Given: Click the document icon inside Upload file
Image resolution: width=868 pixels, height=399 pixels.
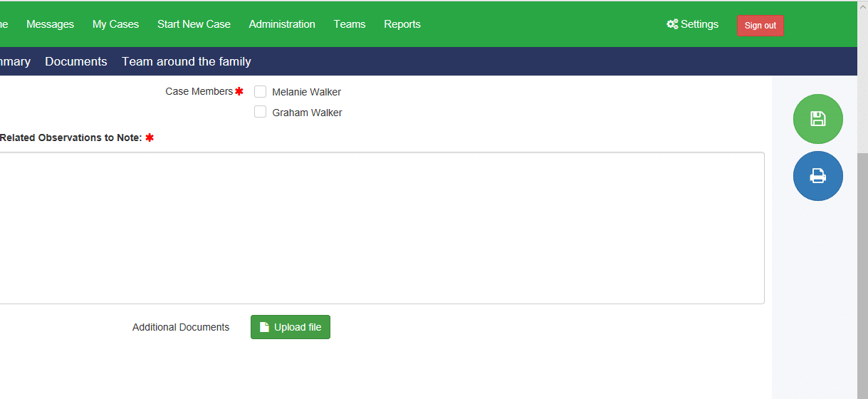Looking at the screenshot, I should 264,327.
